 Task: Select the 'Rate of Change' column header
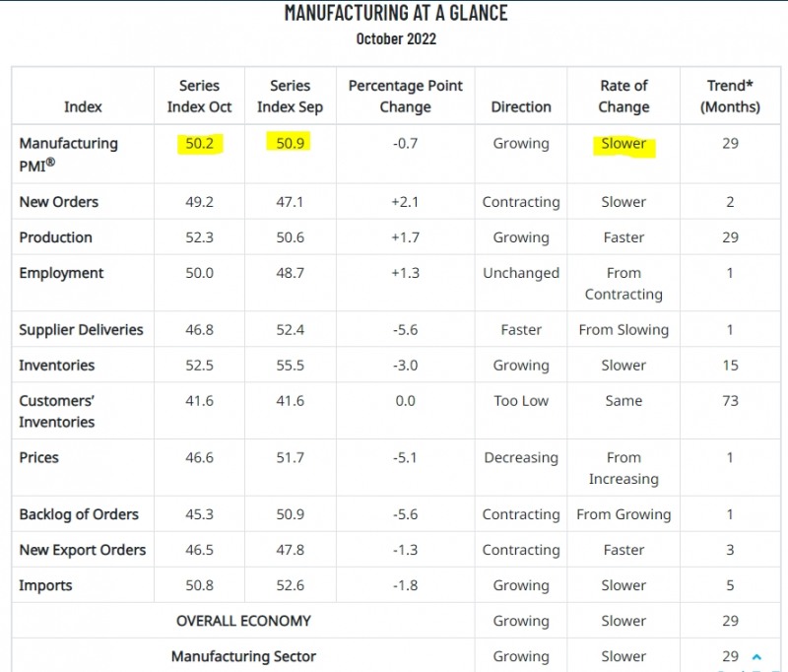tap(624, 96)
